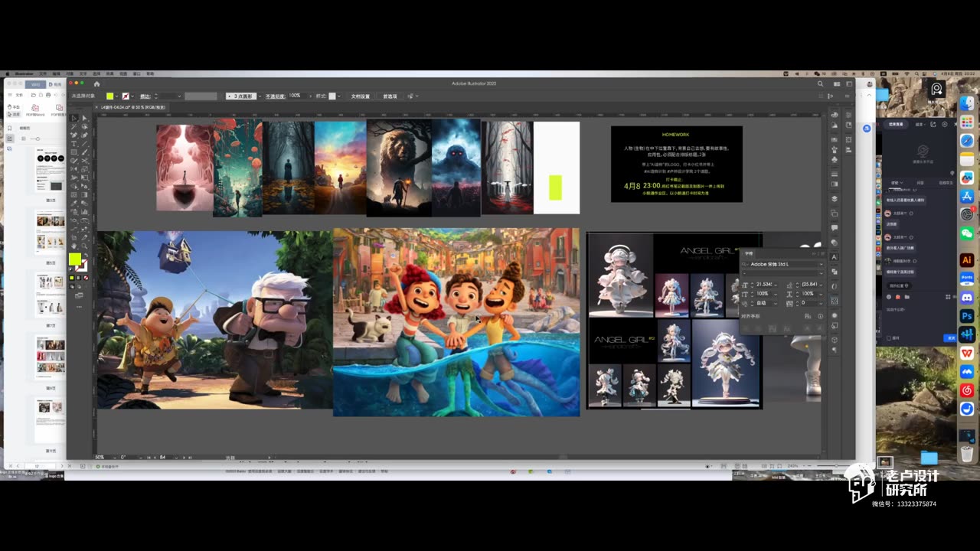Open the Character panel 'A' icon in dock
This screenshot has height=551, width=980.
pos(835,257)
